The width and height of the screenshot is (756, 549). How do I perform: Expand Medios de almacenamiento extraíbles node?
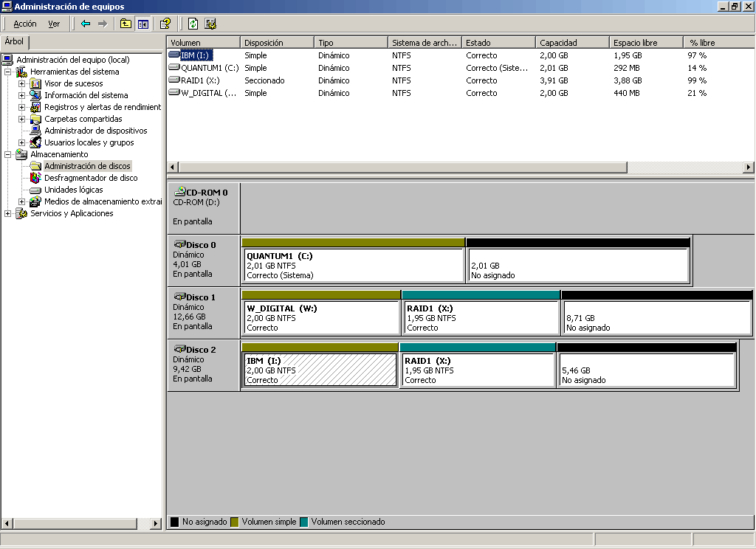click(21, 201)
